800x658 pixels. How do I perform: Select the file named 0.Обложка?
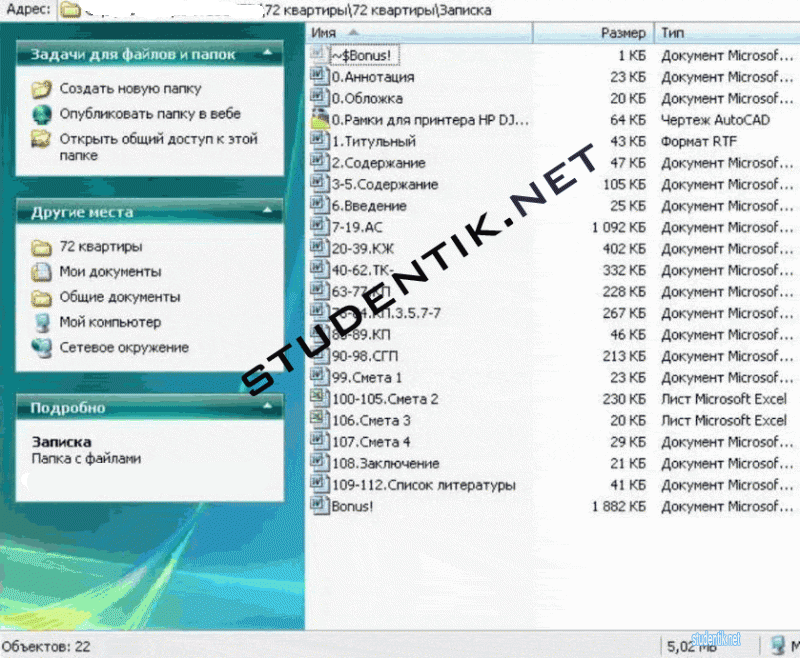click(367, 98)
